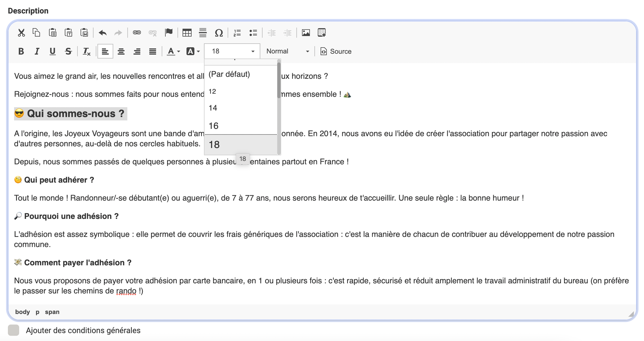Undo the last change
The image size is (644, 341).
click(x=103, y=33)
